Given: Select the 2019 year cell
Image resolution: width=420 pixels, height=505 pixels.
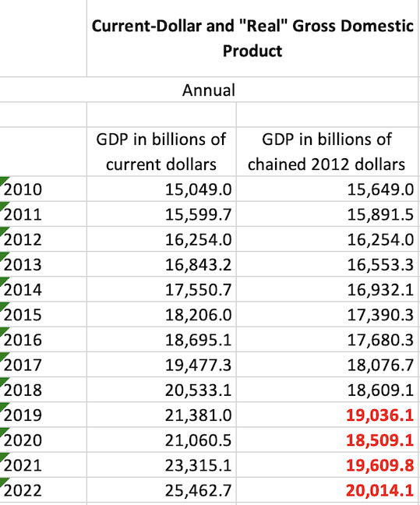Looking at the screenshot, I should point(43,415).
